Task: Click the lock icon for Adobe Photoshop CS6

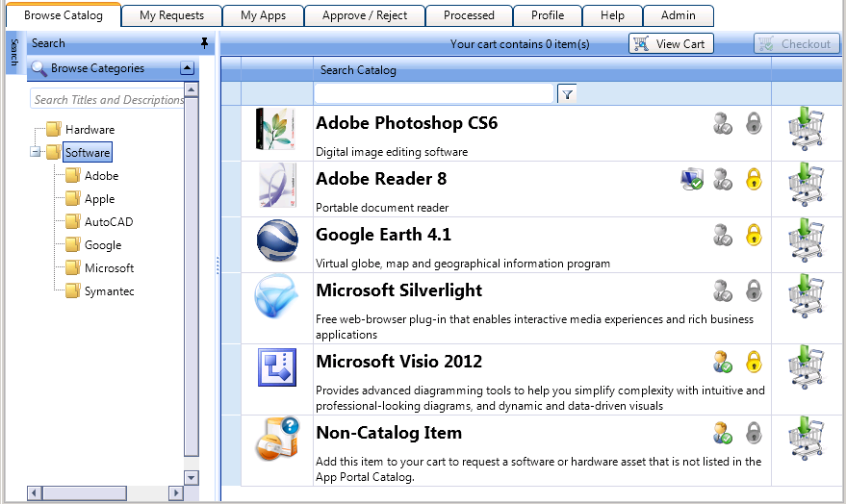Action: [x=754, y=123]
